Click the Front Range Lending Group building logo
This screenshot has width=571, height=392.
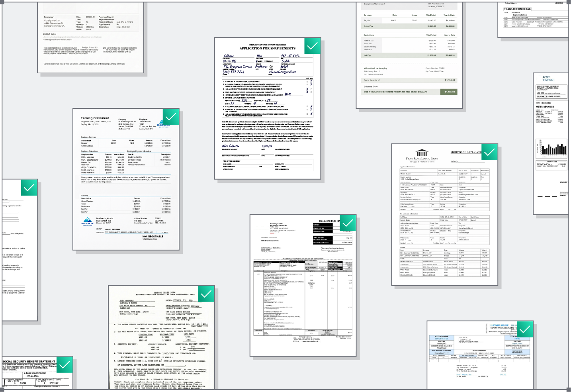click(x=422, y=153)
